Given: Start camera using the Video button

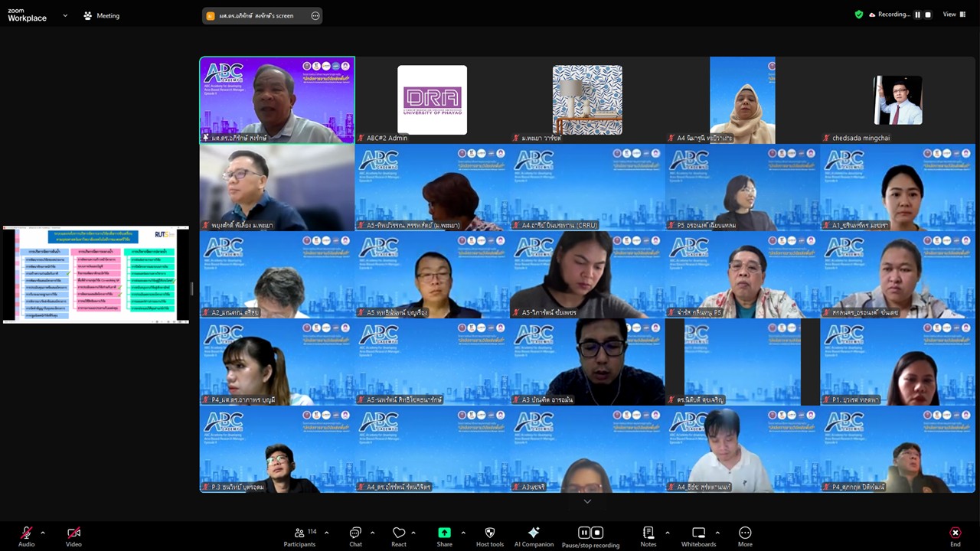Looking at the screenshot, I should point(73,536).
